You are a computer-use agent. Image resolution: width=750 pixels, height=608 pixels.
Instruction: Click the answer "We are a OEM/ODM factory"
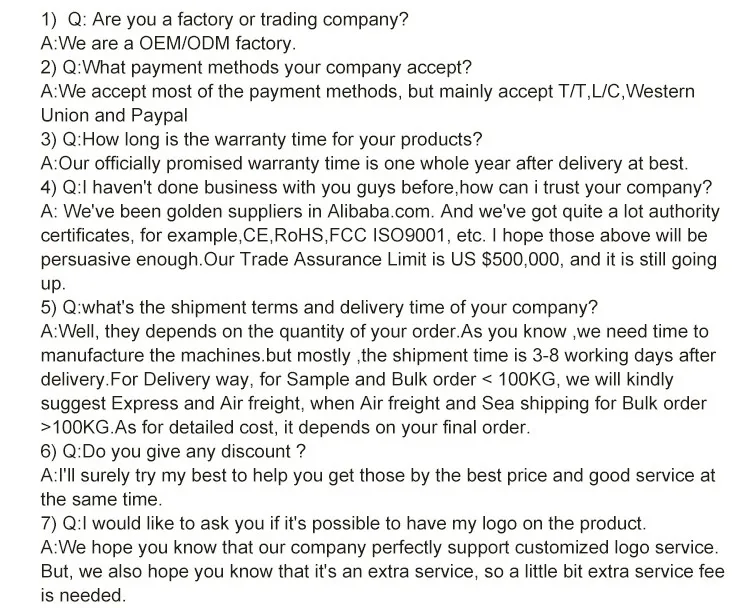coord(168,44)
